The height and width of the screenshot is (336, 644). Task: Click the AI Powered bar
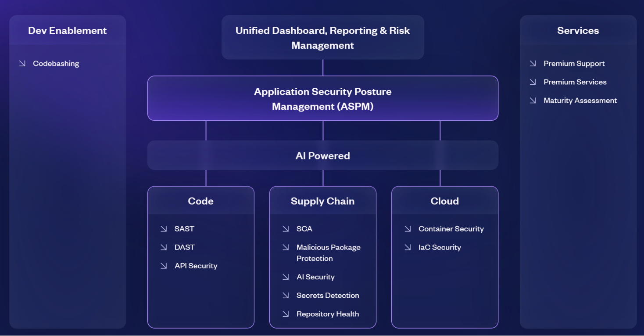click(x=322, y=155)
